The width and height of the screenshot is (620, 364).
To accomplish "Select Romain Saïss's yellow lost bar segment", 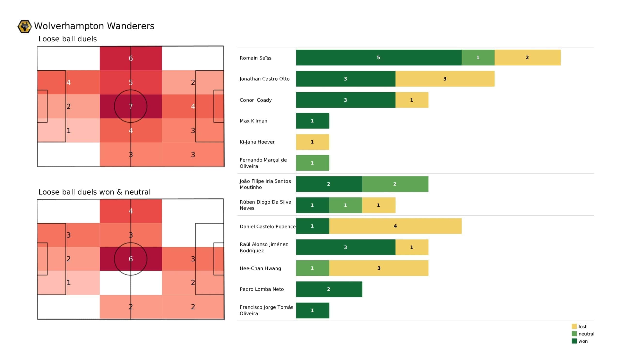I will click(x=527, y=58).
